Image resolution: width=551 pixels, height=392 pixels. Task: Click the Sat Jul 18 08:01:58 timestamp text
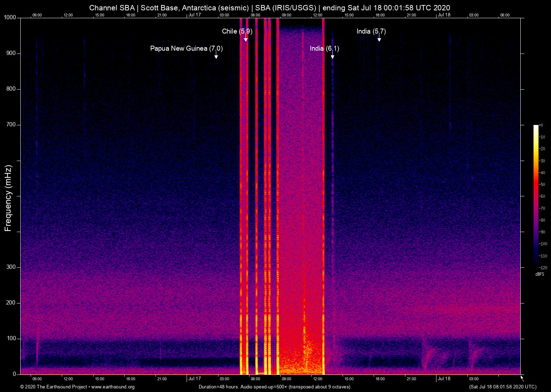[x=502, y=387]
